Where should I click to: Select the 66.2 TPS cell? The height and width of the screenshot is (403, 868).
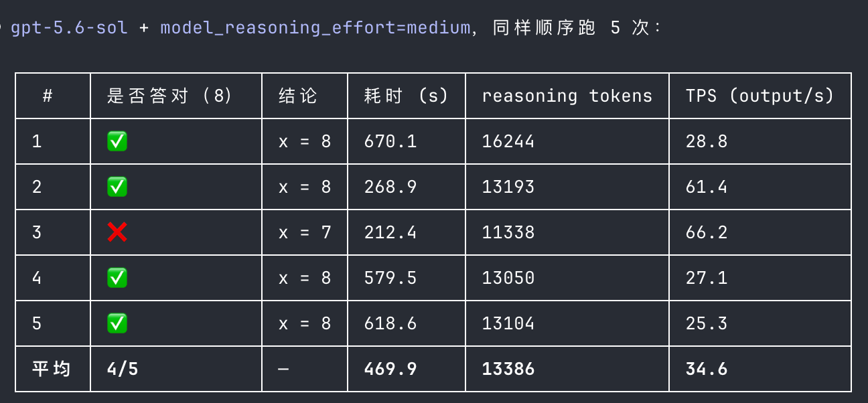click(x=707, y=232)
